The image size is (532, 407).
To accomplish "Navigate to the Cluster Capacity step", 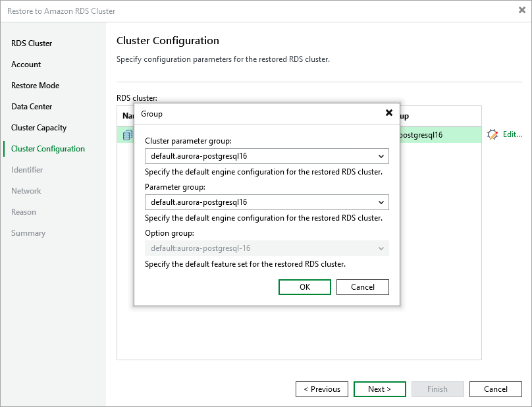I will pos(39,128).
